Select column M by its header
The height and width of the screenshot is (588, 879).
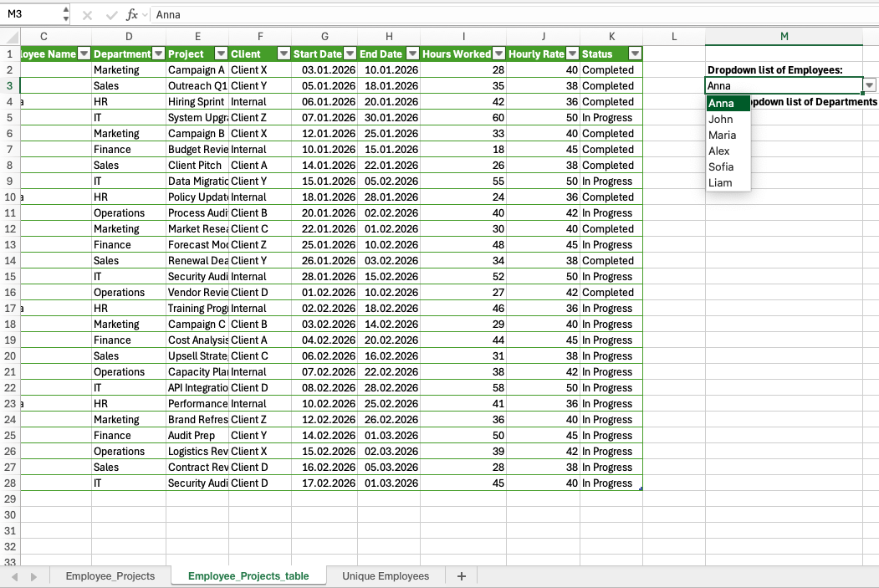(x=784, y=36)
